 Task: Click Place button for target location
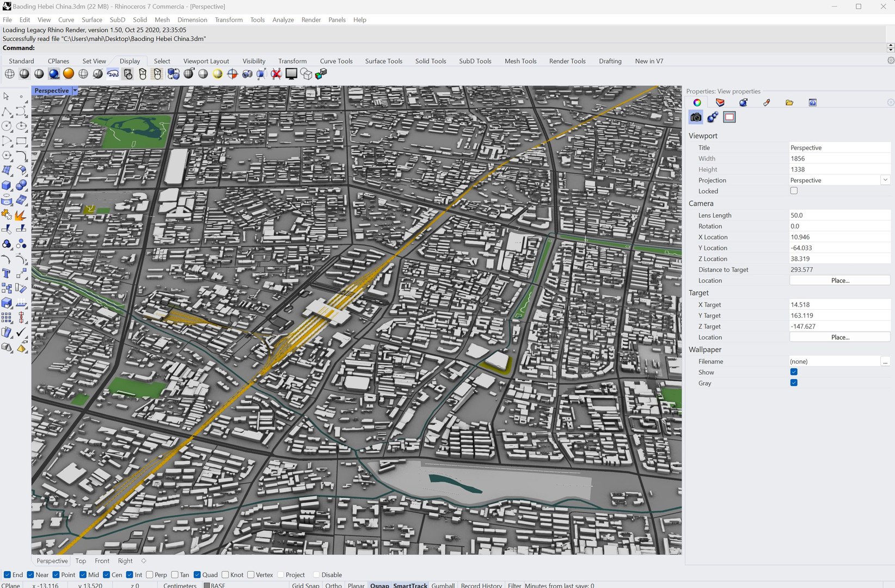point(840,337)
